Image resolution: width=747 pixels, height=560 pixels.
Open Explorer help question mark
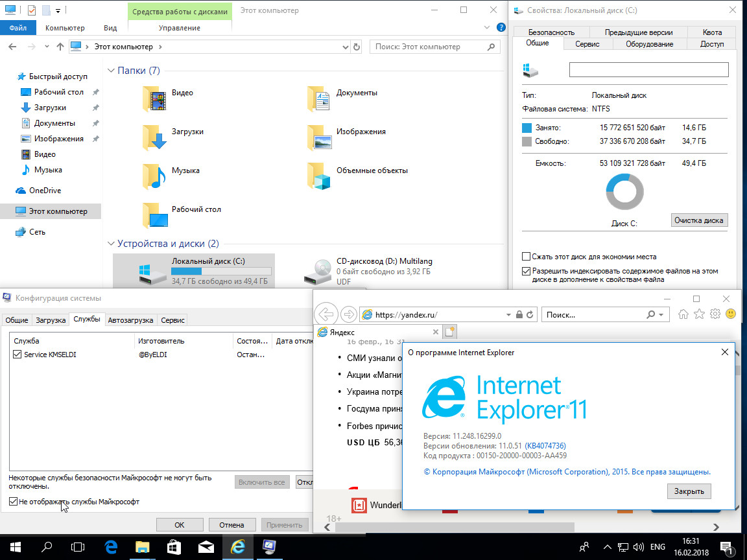click(501, 28)
